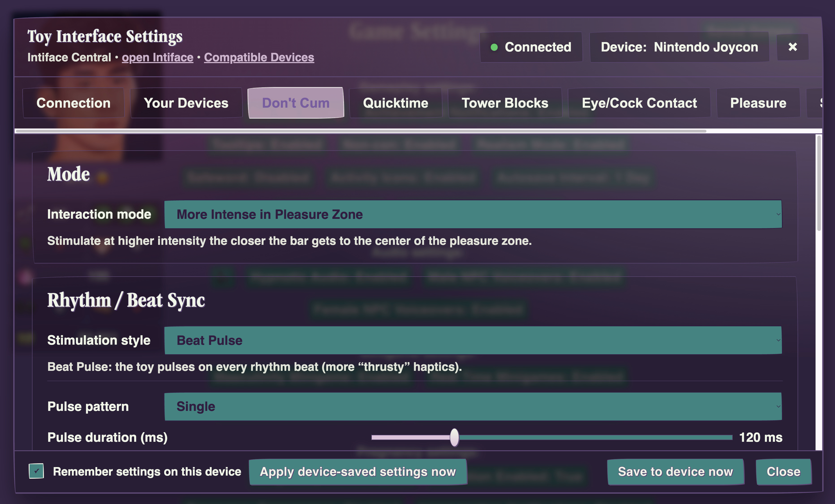
Task: Go to the Tower Blocks tab
Action: coord(505,103)
